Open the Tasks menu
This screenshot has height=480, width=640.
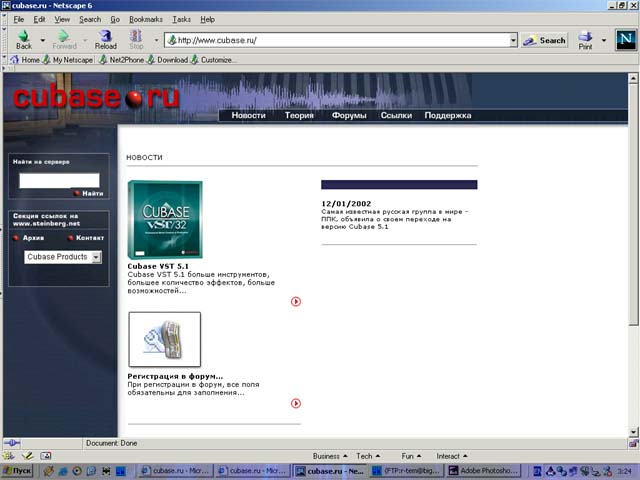tap(181, 19)
